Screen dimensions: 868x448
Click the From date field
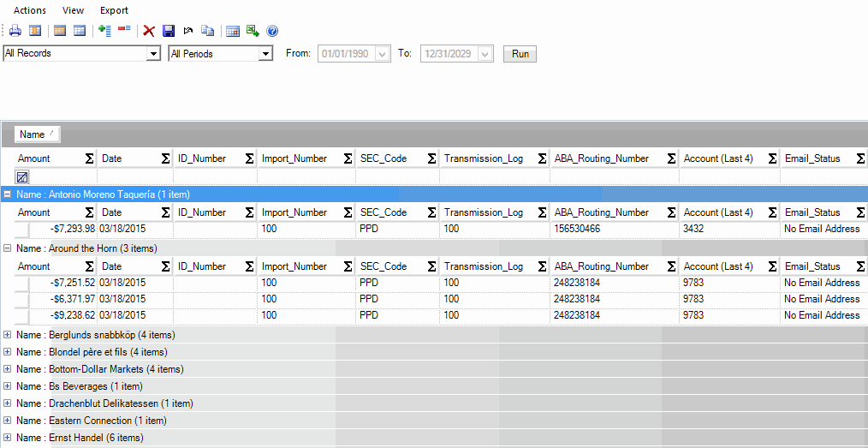(345, 54)
